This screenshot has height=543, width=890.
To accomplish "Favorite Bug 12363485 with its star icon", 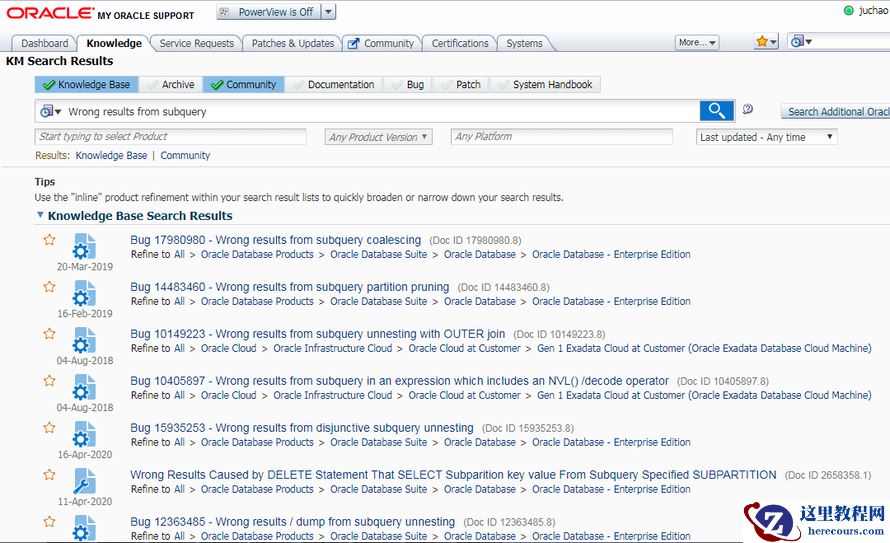I will coord(49,521).
